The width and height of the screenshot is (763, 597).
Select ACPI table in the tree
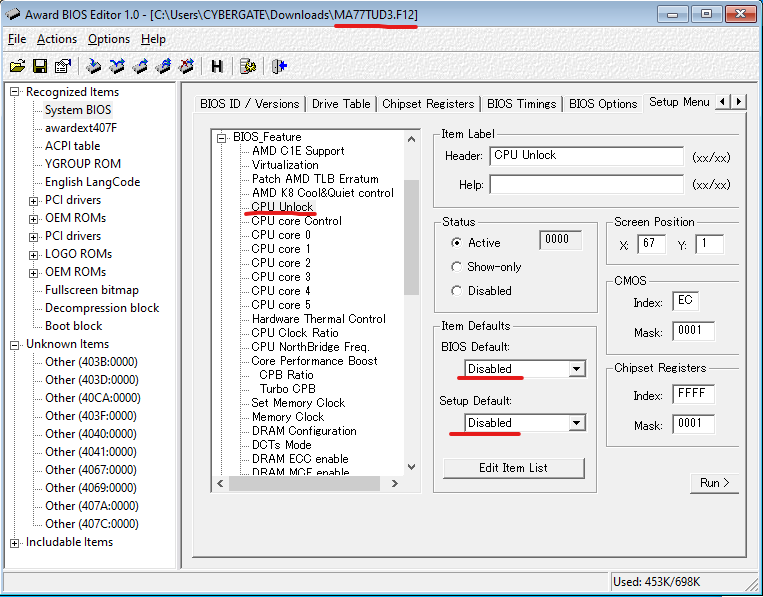(x=73, y=146)
